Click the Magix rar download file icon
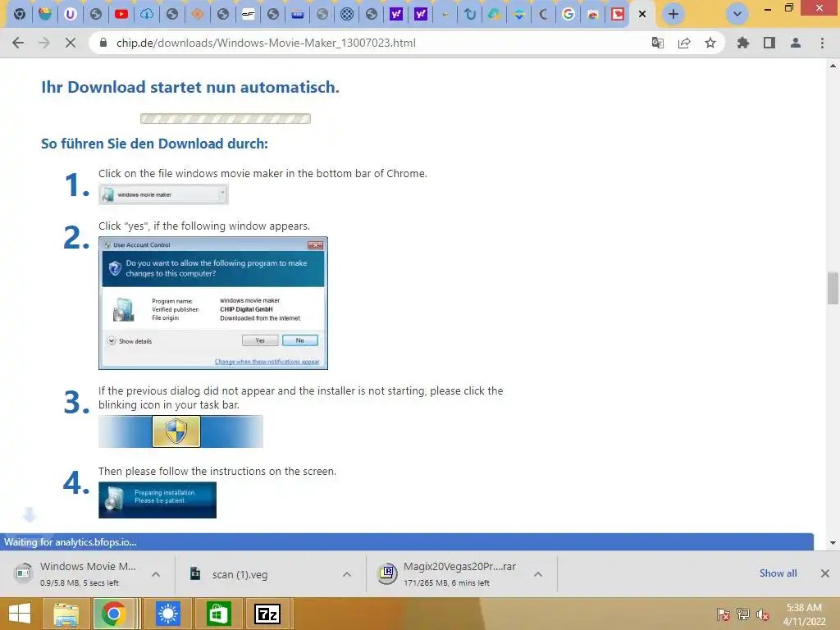This screenshot has width=840, height=630. coord(387,573)
